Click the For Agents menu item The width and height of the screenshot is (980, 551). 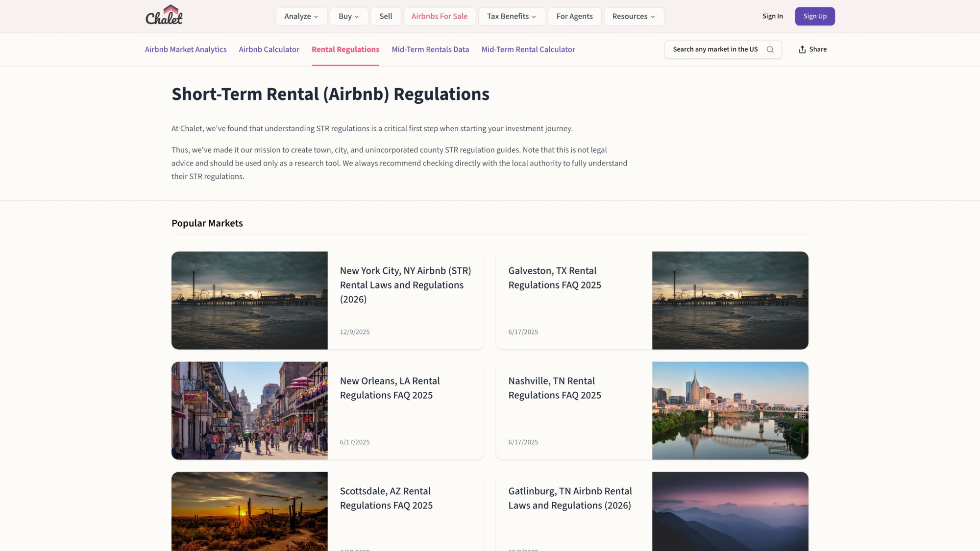tap(574, 16)
